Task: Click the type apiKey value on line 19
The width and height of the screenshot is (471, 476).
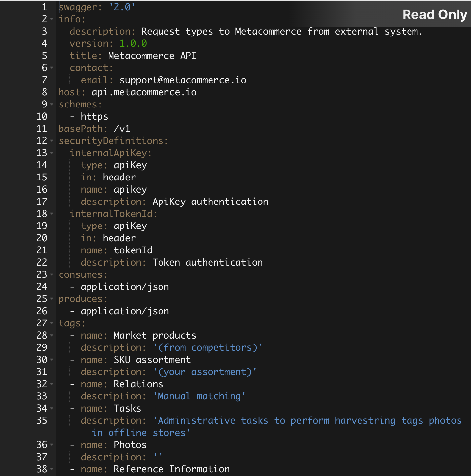Action: [x=130, y=226]
